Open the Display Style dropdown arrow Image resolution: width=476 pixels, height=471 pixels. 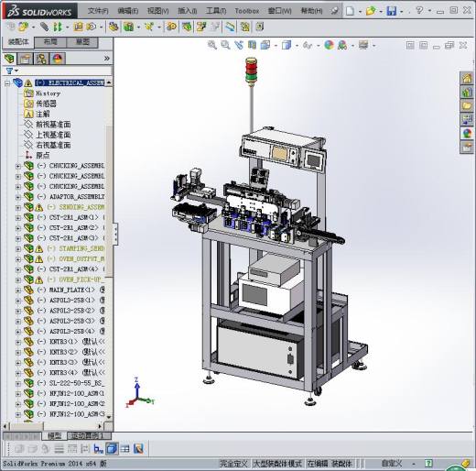click(297, 46)
